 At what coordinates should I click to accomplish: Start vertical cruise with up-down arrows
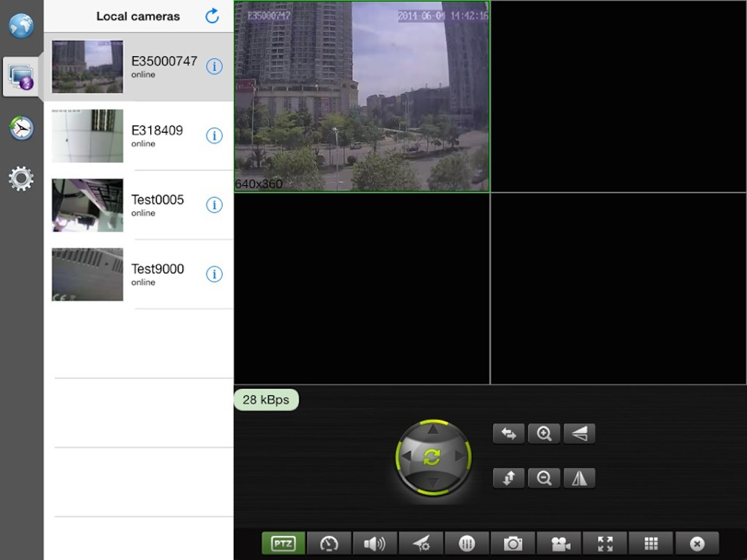[509, 478]
